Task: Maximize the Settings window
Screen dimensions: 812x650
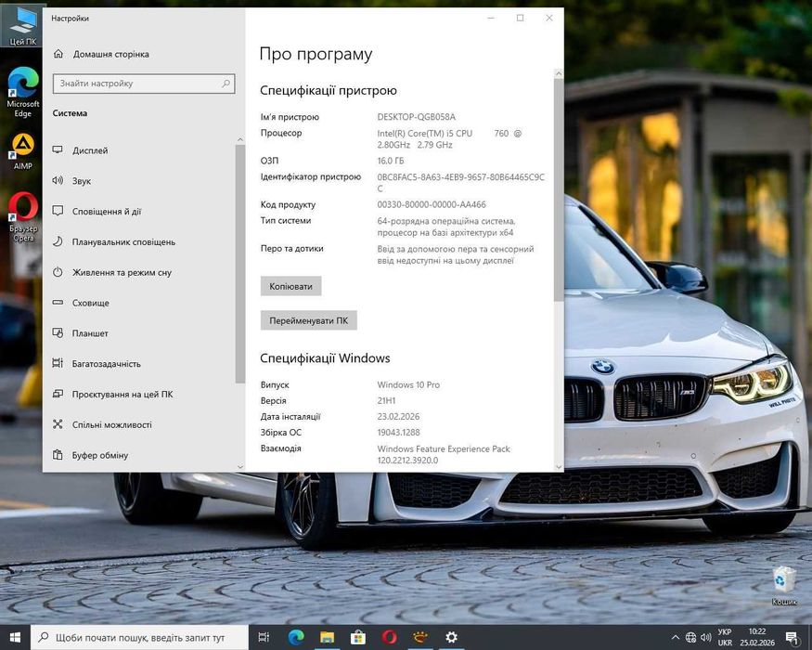Action: coord(520,19)
